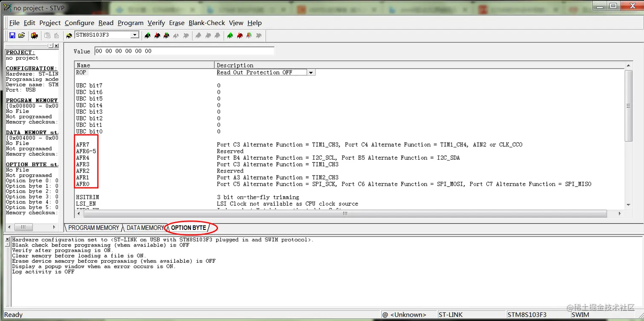The width and height of the screenshot is (644, 321).
Task: Open the Verify menu
Action: pyautogui.click(x=156, y=23)
